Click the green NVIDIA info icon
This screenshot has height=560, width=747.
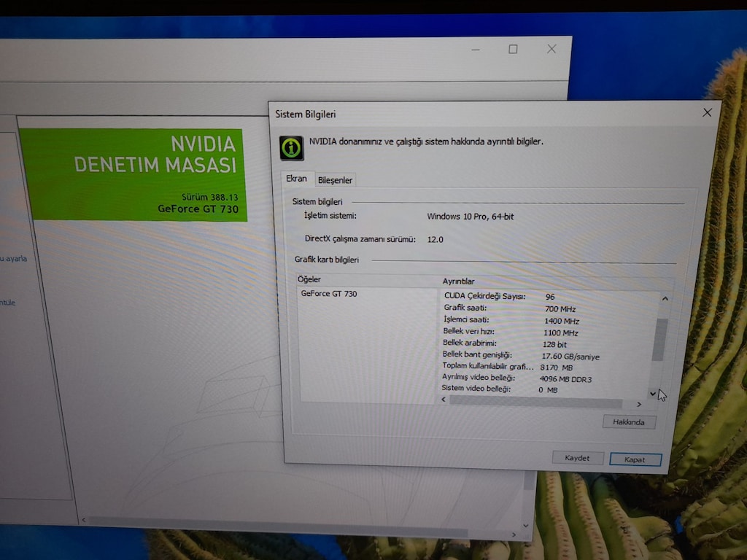tap(291, 147)
